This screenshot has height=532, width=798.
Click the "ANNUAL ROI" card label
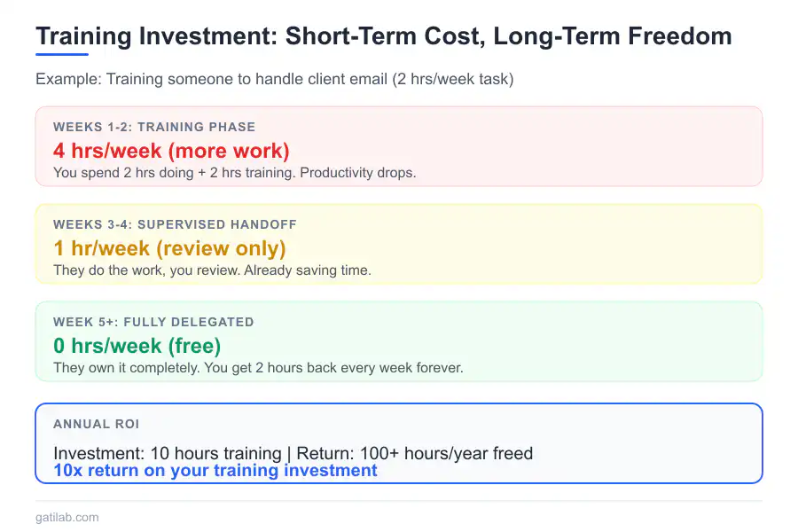(x=94, y=424)
